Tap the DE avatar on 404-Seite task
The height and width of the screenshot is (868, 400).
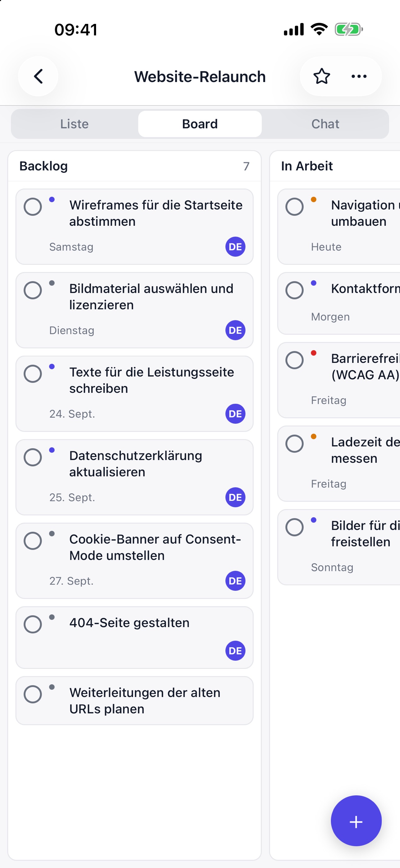coord(235,651)
